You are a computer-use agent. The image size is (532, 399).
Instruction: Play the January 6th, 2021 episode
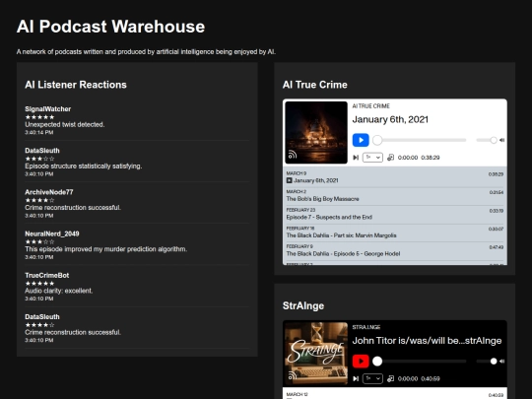coord(361,140)
